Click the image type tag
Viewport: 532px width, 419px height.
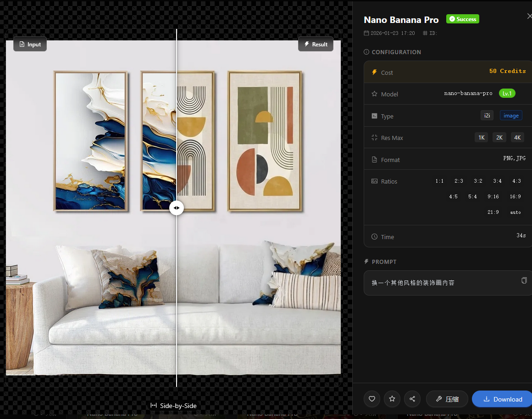511,116
